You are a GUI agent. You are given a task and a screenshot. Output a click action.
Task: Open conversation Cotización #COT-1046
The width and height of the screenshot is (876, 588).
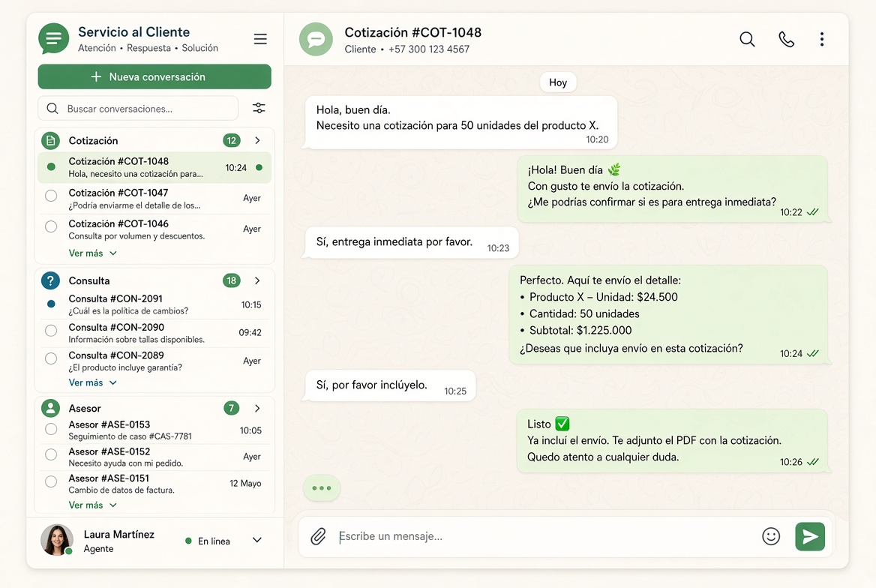[x=154, y=229]
